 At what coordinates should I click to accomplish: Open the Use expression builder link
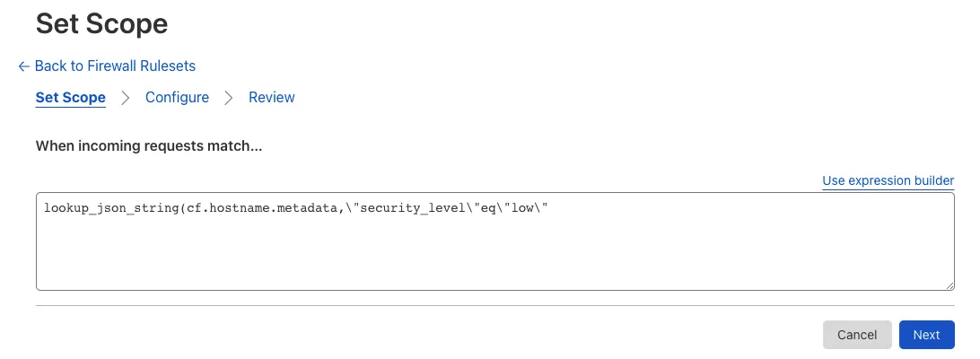point(888,181)
